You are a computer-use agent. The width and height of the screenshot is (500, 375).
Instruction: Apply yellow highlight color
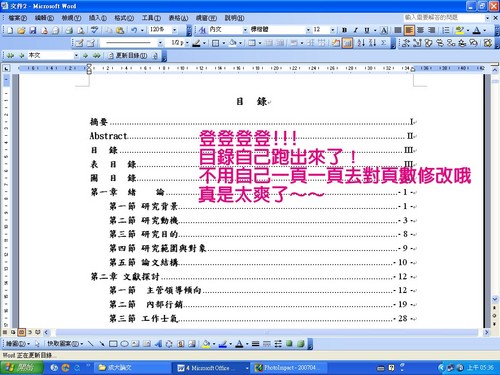coord(460,30)
